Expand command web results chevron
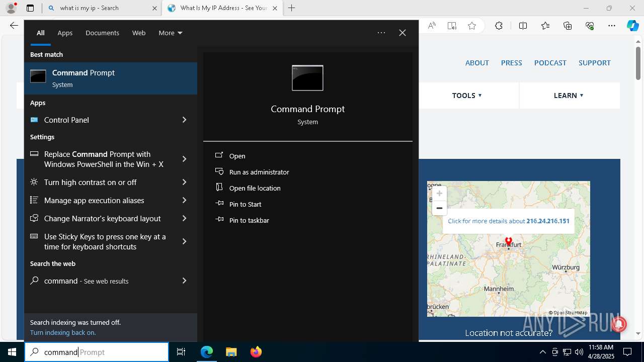 point(184,281)
